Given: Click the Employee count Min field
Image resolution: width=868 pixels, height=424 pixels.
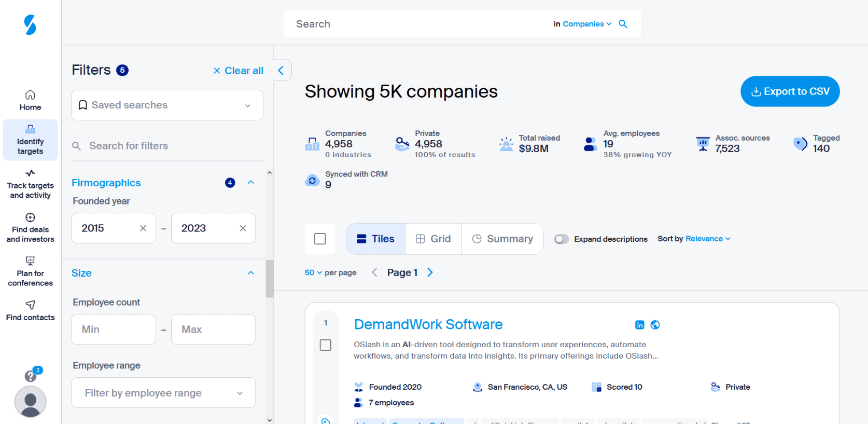Looking at the screenshot, I should 114,330.
